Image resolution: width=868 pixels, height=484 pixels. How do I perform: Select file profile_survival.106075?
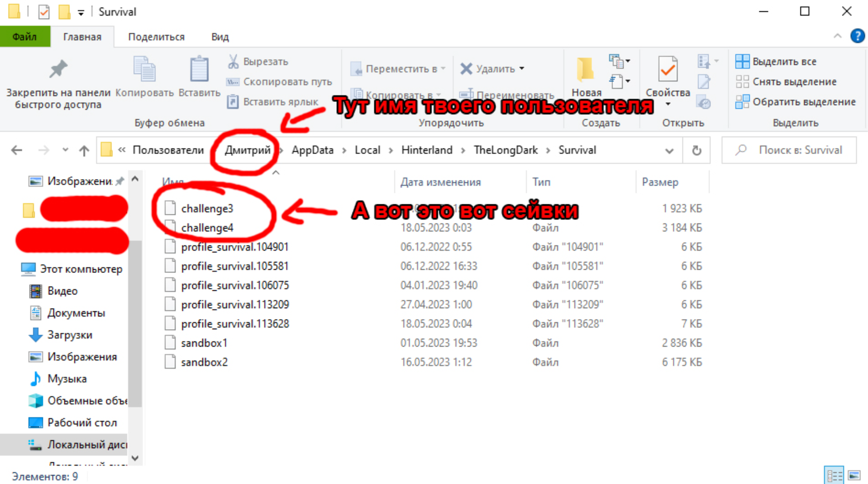234,285
